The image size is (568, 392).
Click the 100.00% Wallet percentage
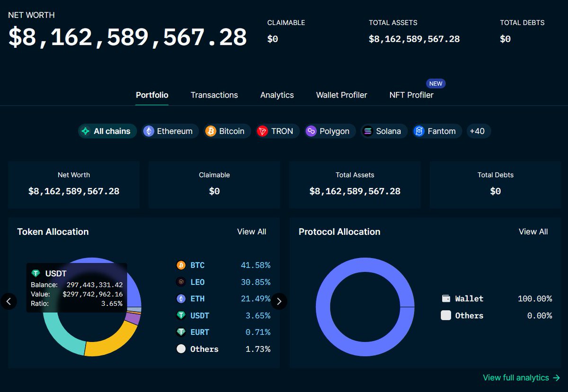(x=535, y=299)
